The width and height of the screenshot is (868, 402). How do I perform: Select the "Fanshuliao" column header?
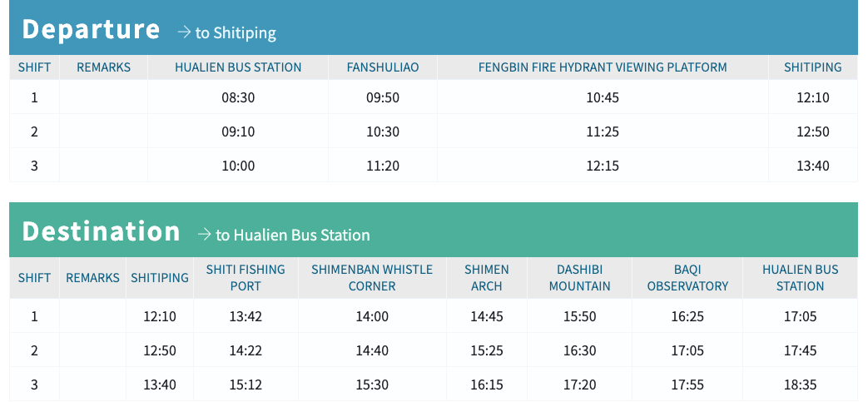pos(383,67)
